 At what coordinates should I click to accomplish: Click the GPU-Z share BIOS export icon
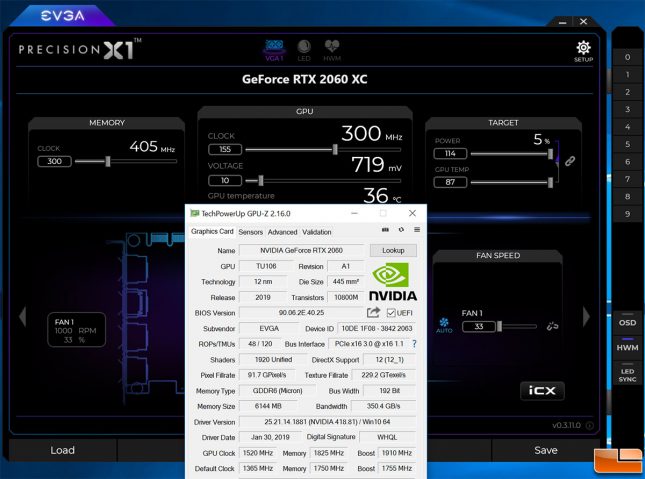tap(373, 313)
